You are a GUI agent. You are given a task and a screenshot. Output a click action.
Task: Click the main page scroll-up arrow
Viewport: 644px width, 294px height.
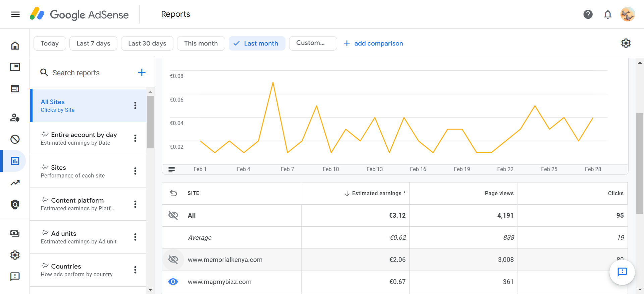(x=640, y=63)
